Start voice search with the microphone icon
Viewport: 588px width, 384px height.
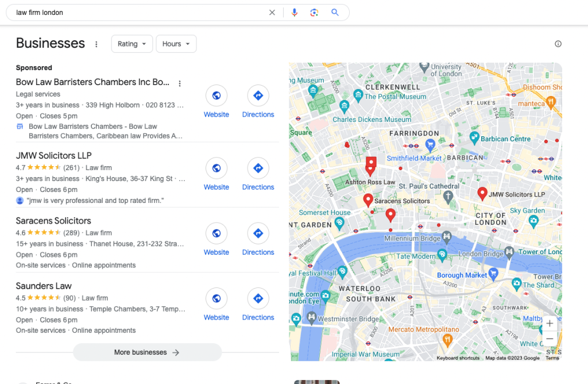295,13
